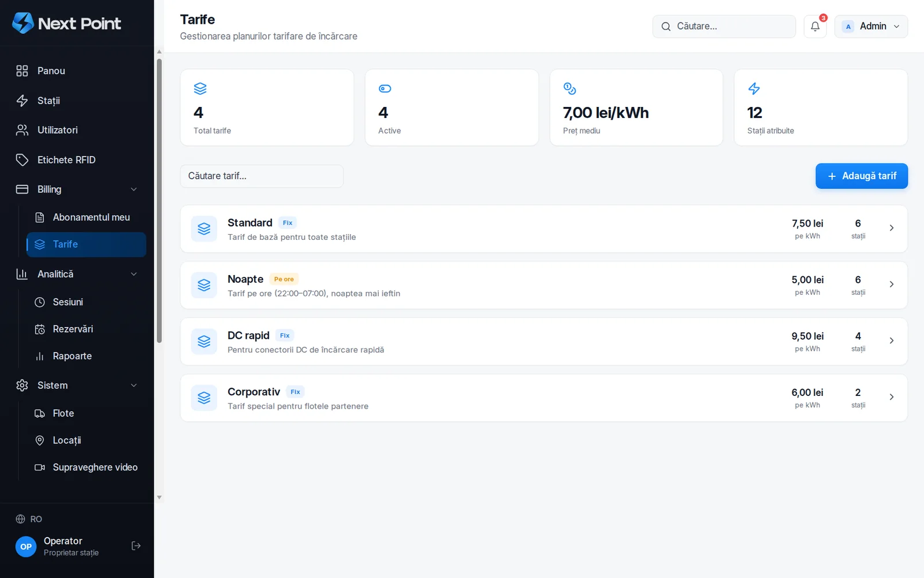Click the layers icon on Corporativ row
The width and height of the screenshot is (924, 578).
[204, 398]
